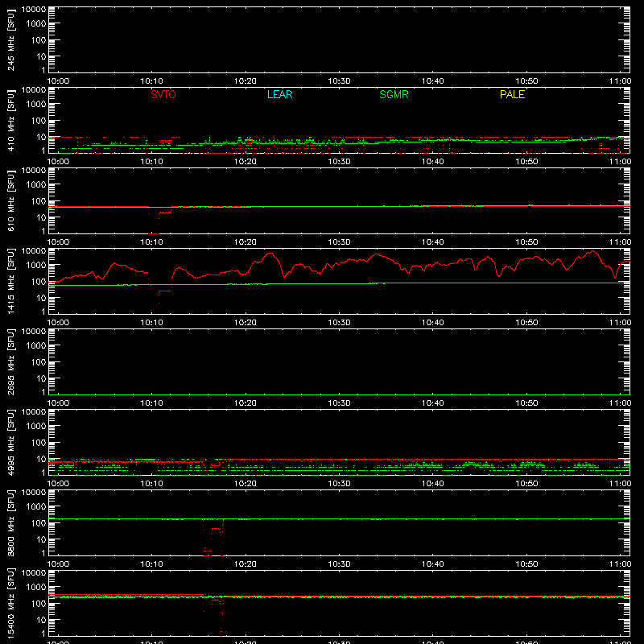Image resolution: width=644 pixels, height=644 pixels.
Task: Select the 15400 MHz [SFU] axis title
Action: click(11, 604)
